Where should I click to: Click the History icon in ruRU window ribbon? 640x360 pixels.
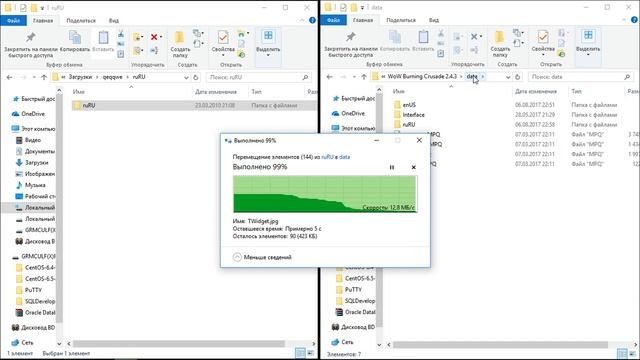pyautogui.click(x=241, y=53)
